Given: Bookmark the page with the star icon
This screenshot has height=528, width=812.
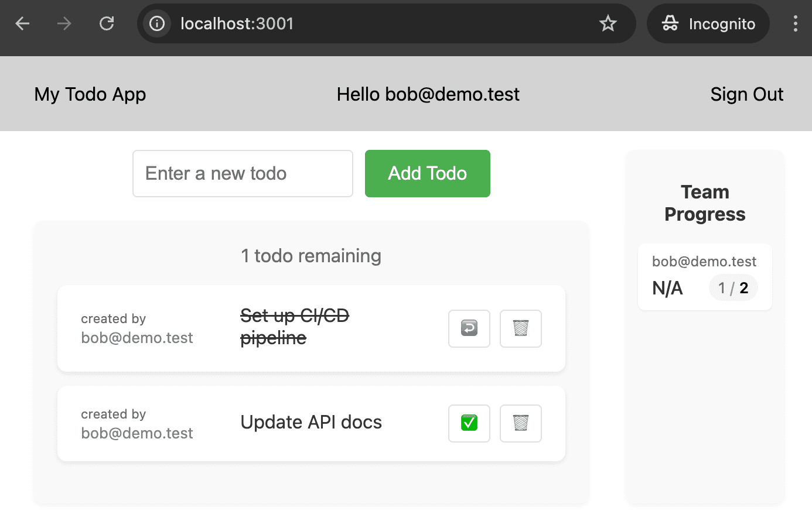Looking at the screenshot, I should click(608, 23).
